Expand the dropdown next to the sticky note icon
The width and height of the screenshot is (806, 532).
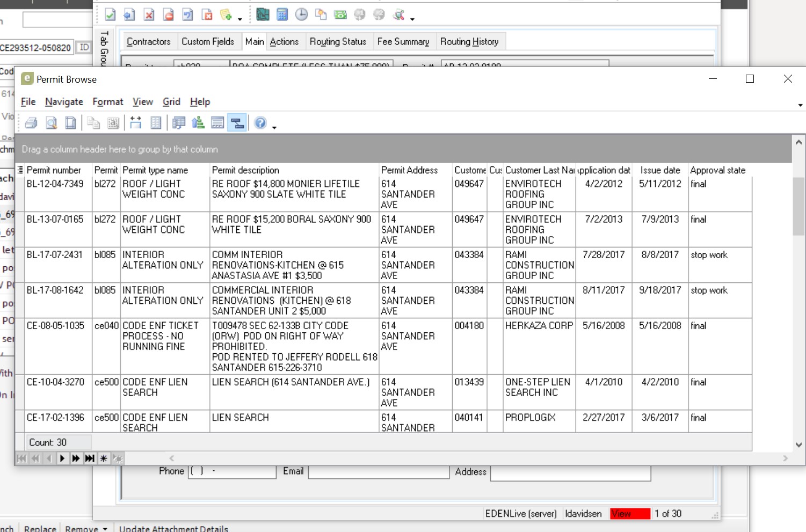click(240, 19)
